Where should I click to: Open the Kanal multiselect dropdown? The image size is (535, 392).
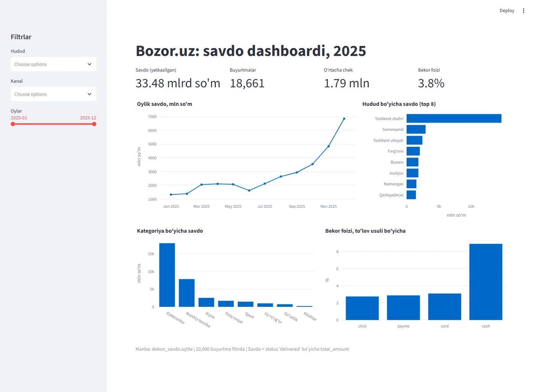click(x=53, y=94)
